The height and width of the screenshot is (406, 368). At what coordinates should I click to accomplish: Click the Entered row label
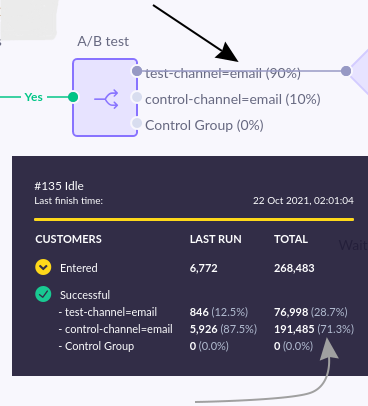coord(79,268)
